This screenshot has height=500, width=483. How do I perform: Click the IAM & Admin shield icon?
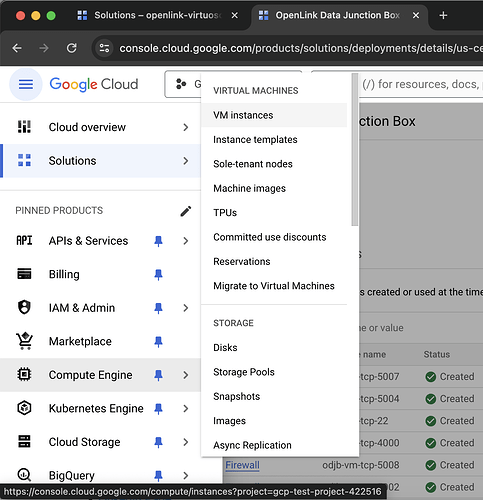(24, 307)
